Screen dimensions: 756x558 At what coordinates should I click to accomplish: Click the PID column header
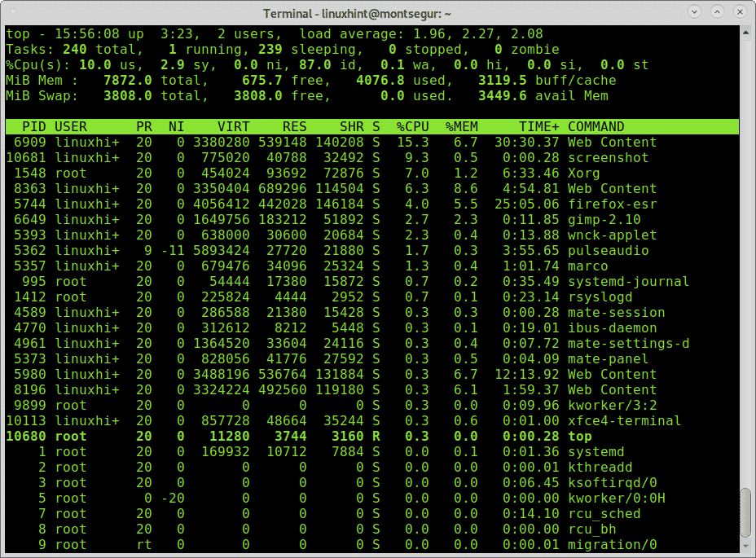(34, 127)
